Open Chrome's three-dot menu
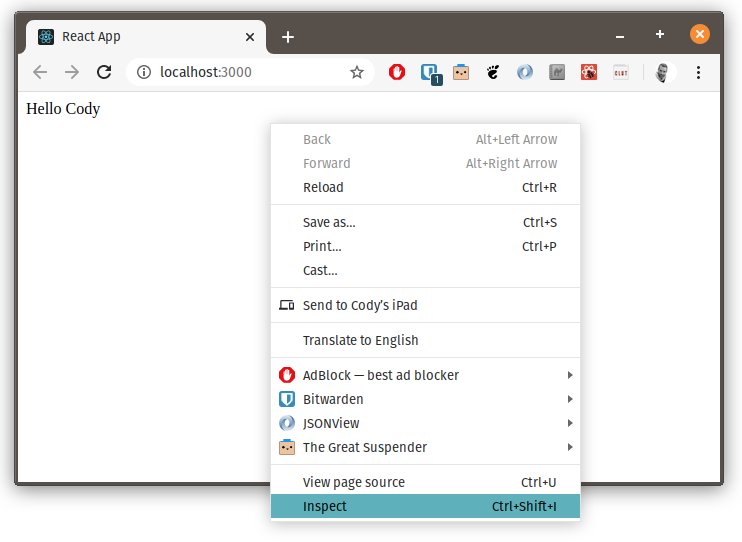The image size is (742, 542). 698,72
